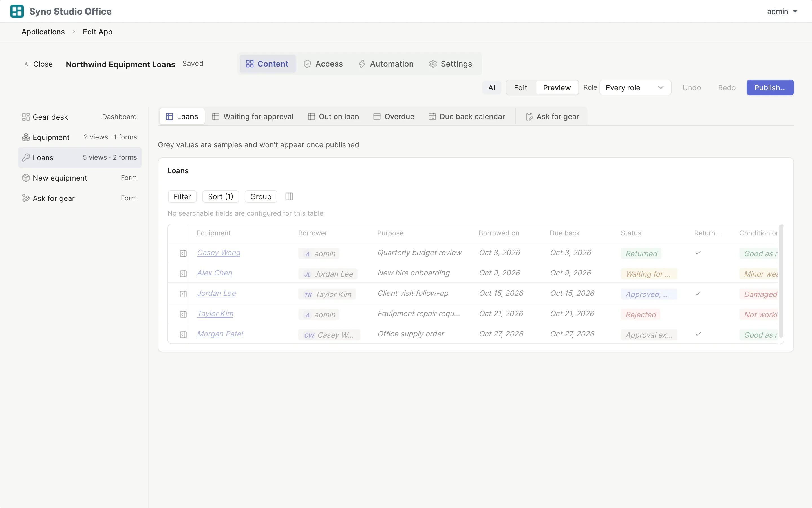Open row detail icon for Morgan Patel
Viewport: 812px width, 508px height.
183,335
